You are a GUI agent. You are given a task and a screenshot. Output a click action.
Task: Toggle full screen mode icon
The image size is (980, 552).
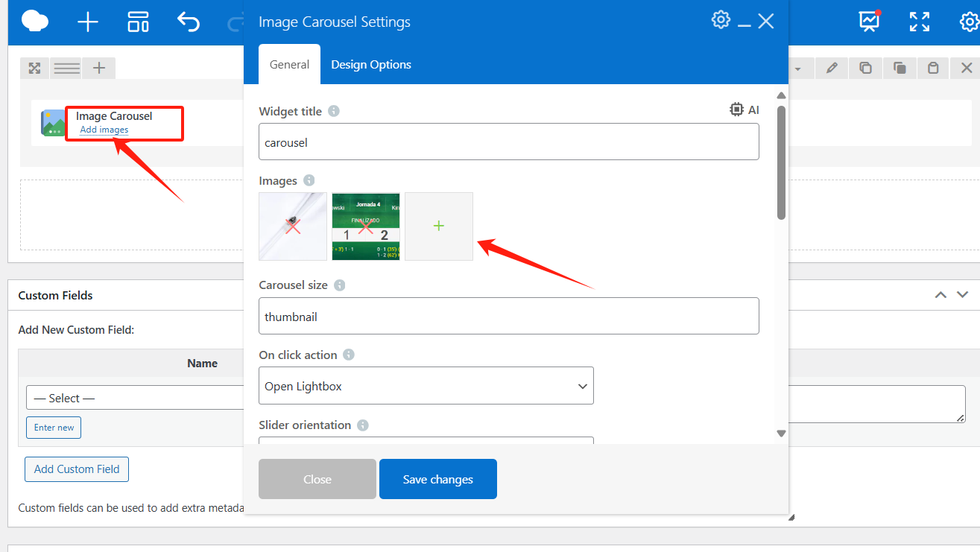click(920, 22)
